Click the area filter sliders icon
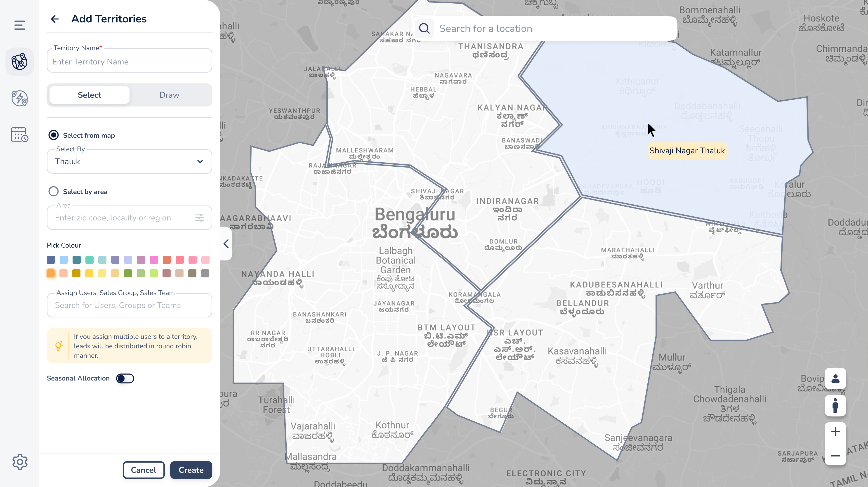 [200, 218]
